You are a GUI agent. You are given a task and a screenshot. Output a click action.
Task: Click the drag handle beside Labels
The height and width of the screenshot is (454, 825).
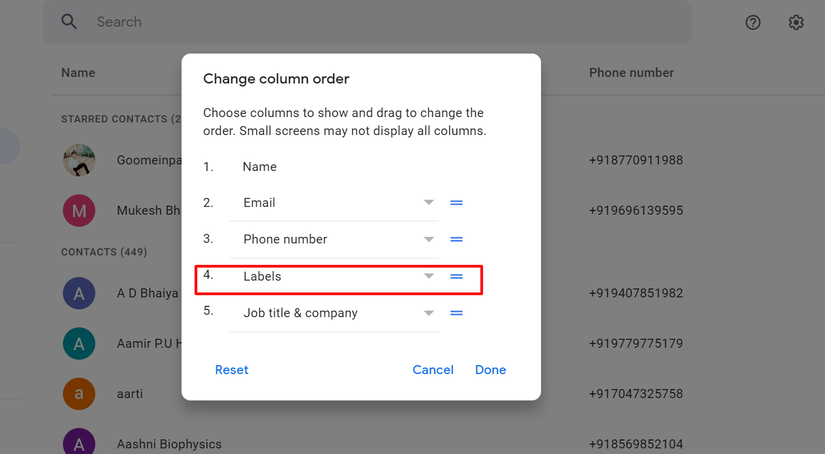click(456, 276)
